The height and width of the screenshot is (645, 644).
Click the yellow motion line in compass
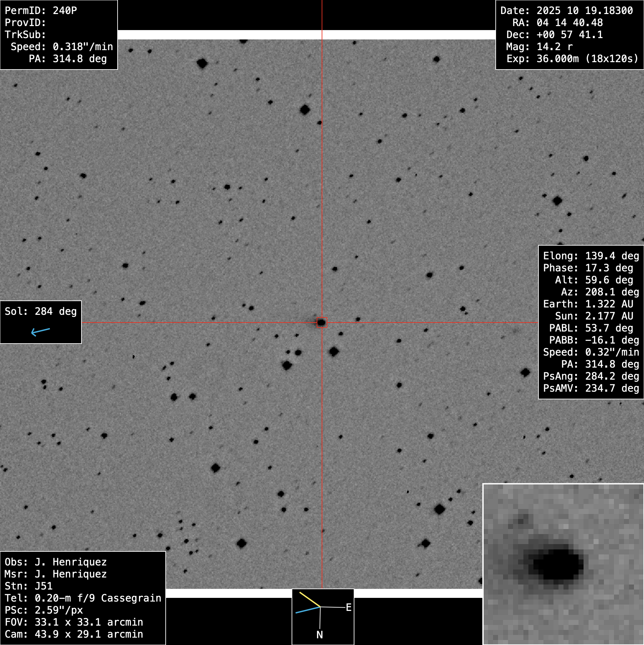tap(310, 600)
